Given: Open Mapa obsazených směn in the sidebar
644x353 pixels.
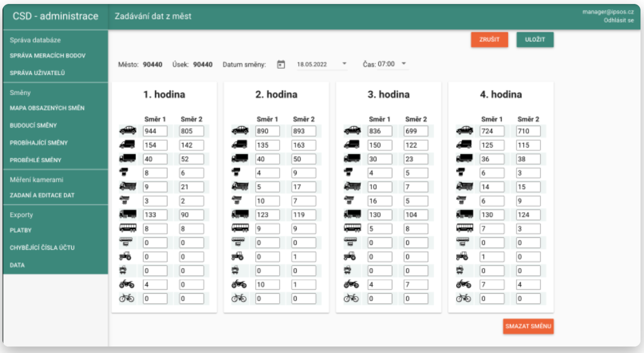Looking at the screenshot, I should (47, 108).
